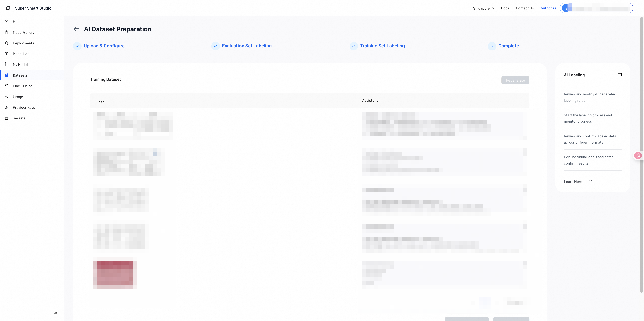
Task: Click the AI Dataset Preparation title
Action: point(118,29)
